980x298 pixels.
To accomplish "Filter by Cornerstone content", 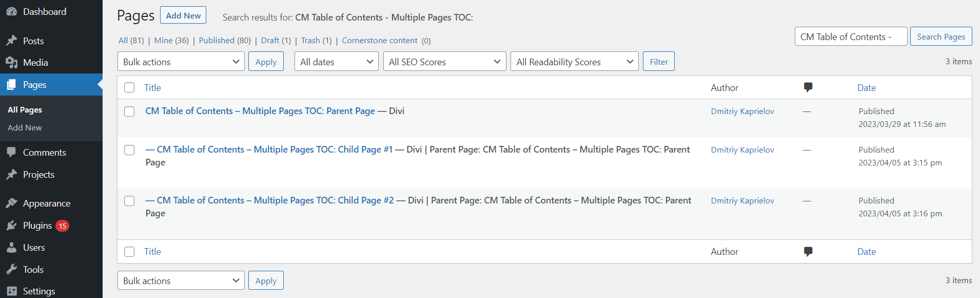I will [380, 41].
